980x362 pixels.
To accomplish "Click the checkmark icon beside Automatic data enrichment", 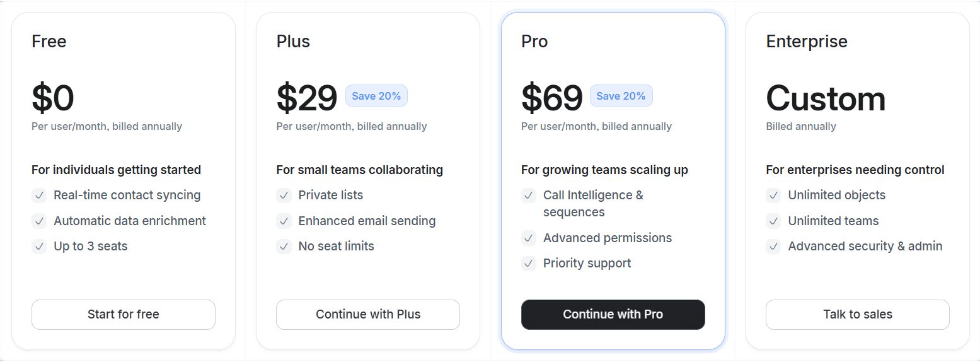I will click(x=39, y=221).
